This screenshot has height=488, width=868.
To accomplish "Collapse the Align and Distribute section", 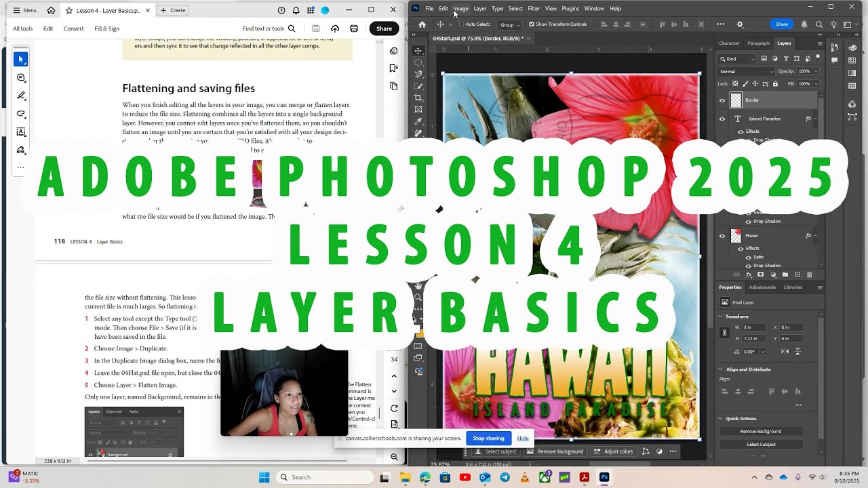I will (720, 369).
